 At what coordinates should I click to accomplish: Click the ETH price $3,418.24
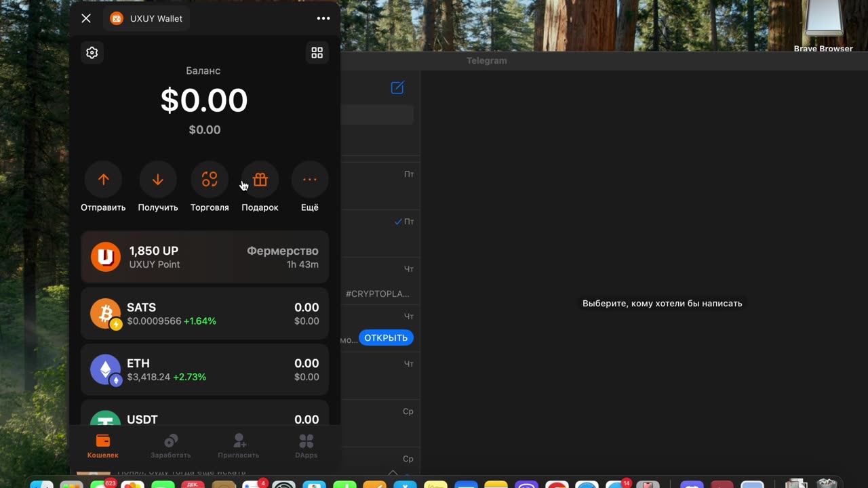[x=149, y=377]
